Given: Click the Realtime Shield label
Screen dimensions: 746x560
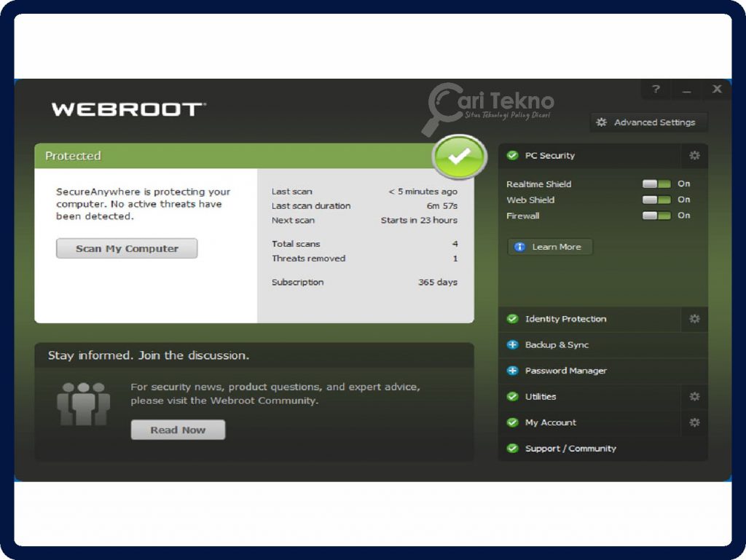Looking at the screenshot, I should point(538,184).
